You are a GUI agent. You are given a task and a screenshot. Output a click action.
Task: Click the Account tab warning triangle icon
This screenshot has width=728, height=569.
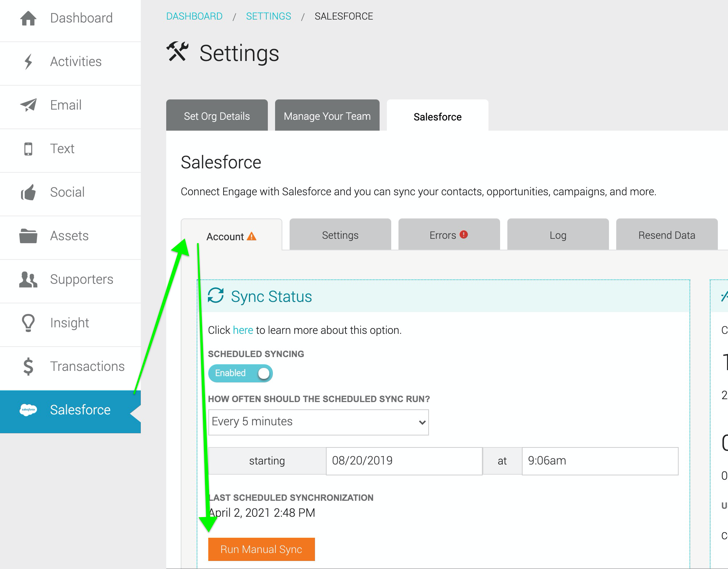click(x=251, y=237)
